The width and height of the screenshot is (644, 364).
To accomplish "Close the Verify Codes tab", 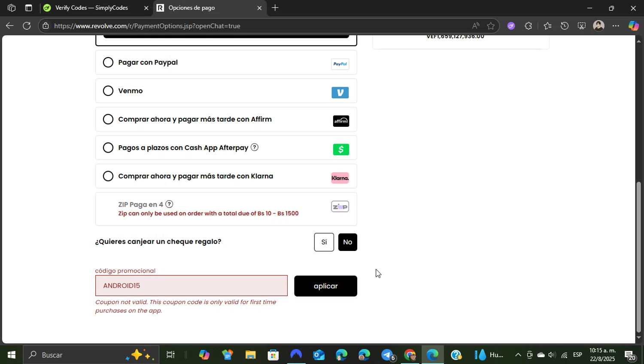I will click(146, 8).
